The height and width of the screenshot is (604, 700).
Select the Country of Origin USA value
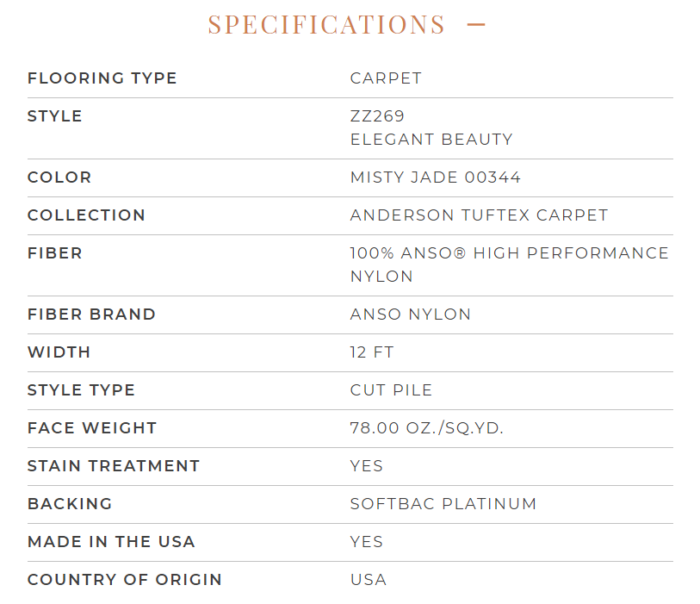(x=369, y=581)
